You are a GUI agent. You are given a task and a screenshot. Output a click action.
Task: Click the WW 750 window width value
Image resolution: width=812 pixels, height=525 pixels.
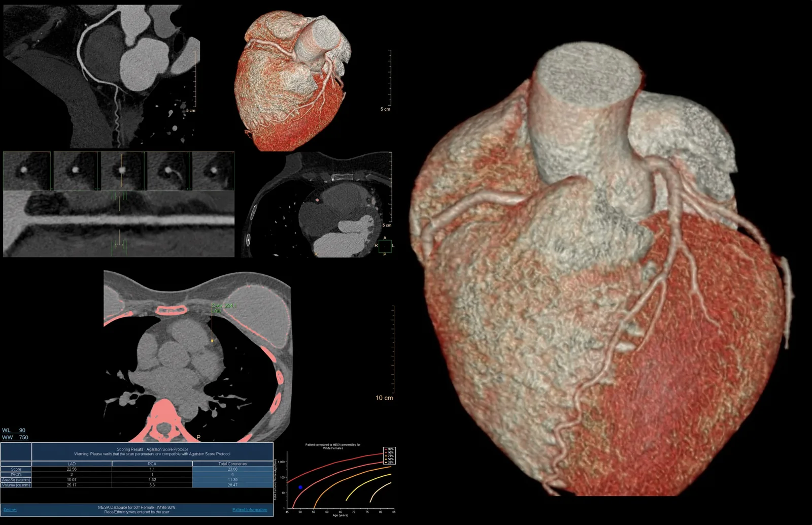tap(15, 437)
